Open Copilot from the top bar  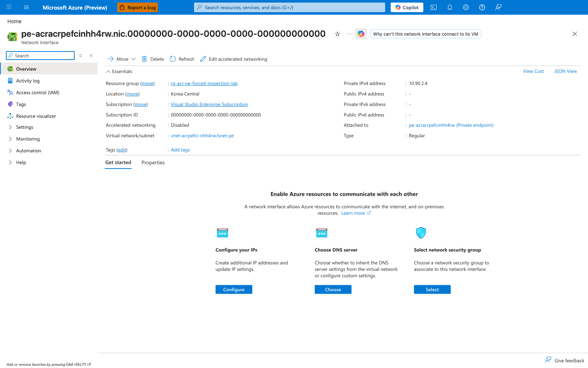click(x=407, y=7)
